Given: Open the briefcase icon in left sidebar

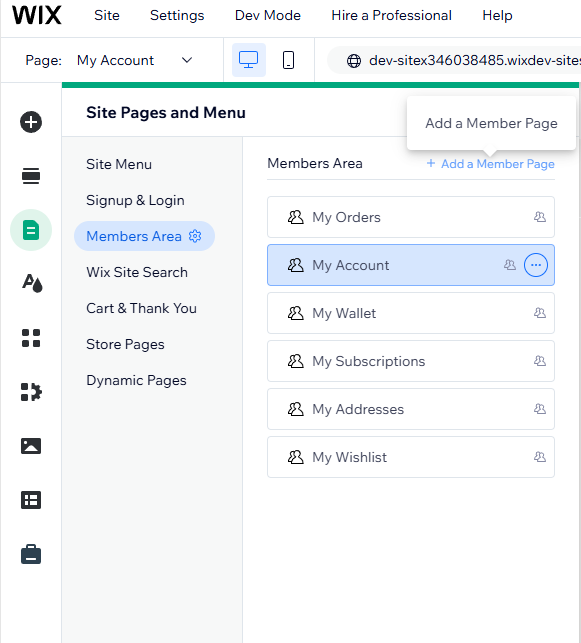Looking at the screenshot, I should (x=31, y=554).
